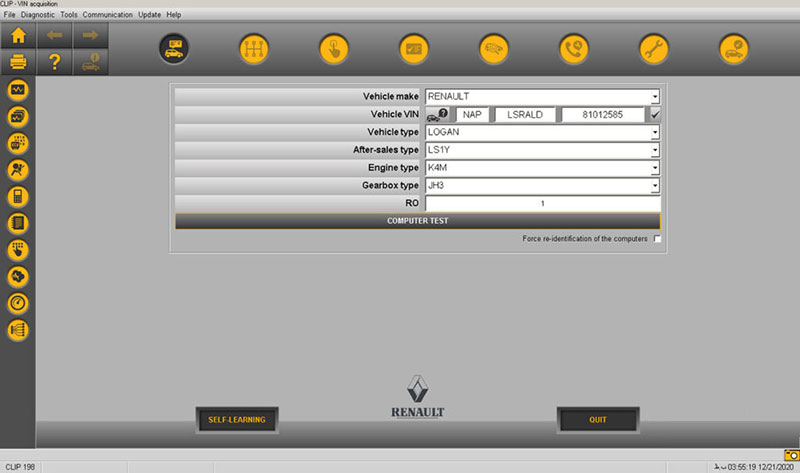Click the car warning icon beside help
The image size is (800, 473).
click(x=90, y=62)
